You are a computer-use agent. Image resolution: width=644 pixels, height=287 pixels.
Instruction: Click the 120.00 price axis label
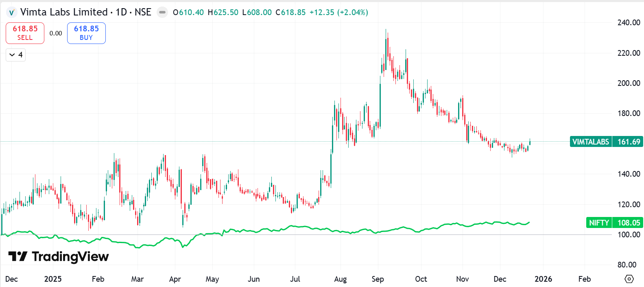(629, 204)
